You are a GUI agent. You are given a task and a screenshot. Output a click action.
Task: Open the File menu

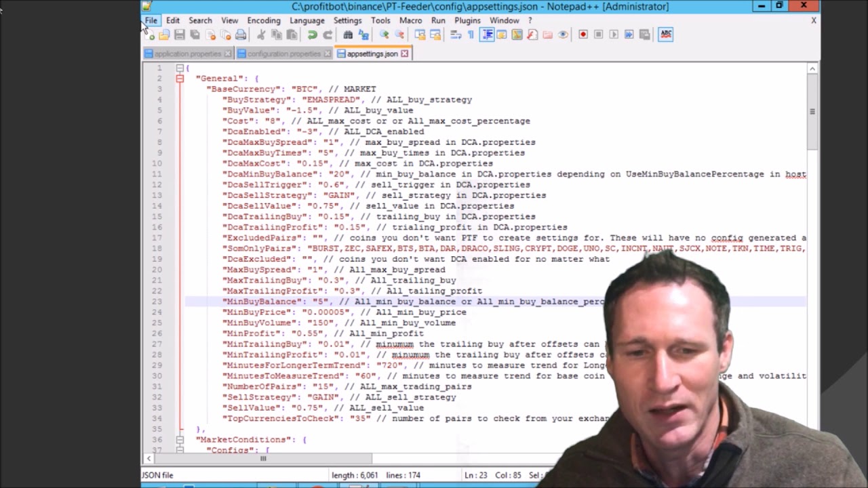point(151,20)
